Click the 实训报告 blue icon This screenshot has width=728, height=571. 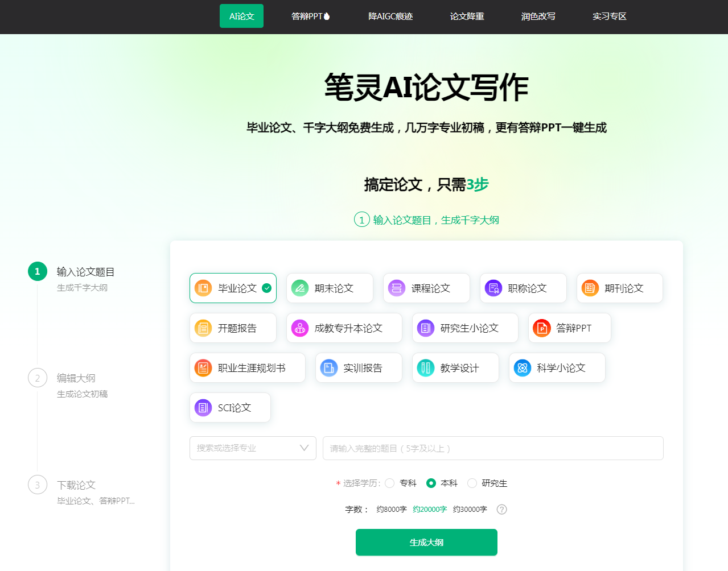tap(329, 368)
